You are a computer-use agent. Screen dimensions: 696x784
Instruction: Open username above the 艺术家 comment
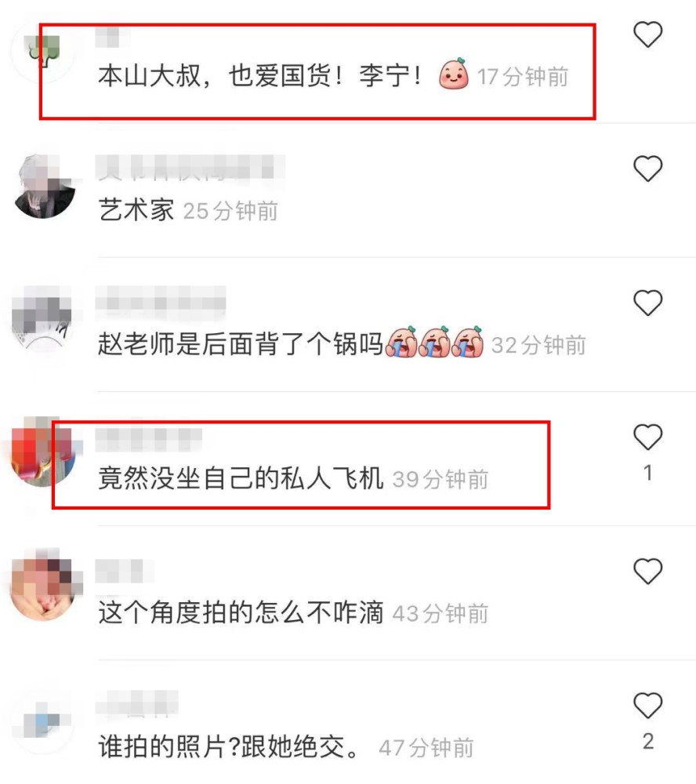[190, 168]
